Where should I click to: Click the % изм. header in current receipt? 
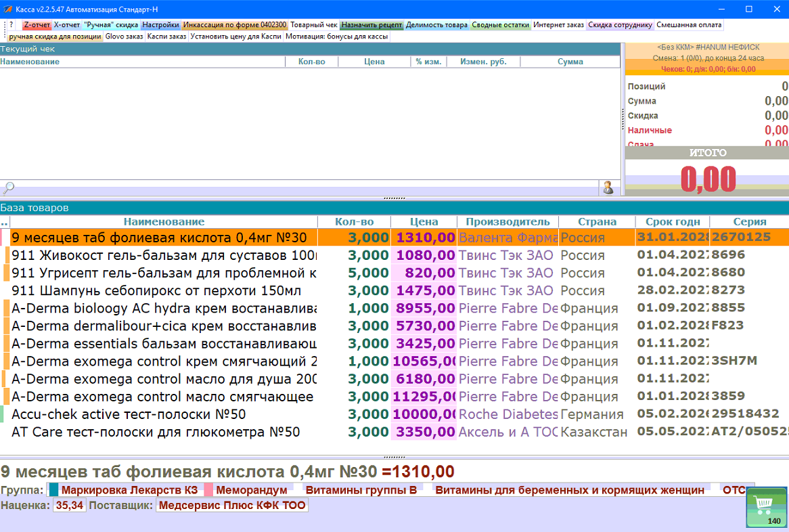tap(428, 62)
